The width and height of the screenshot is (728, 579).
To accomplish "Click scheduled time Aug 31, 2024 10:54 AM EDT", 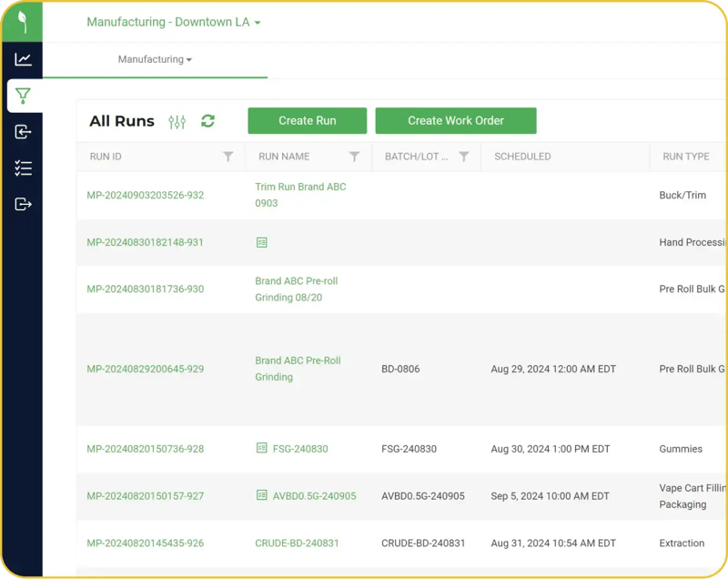I will pos(553,543).
